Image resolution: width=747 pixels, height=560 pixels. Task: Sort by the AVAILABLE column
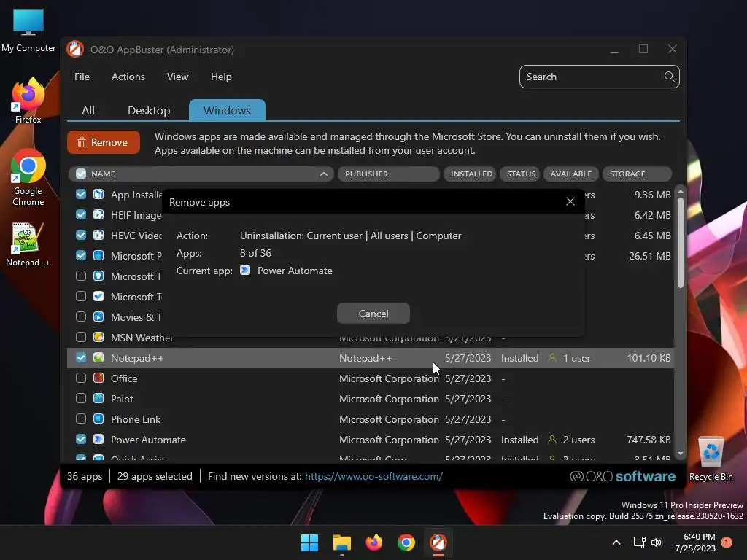[570, 174]
